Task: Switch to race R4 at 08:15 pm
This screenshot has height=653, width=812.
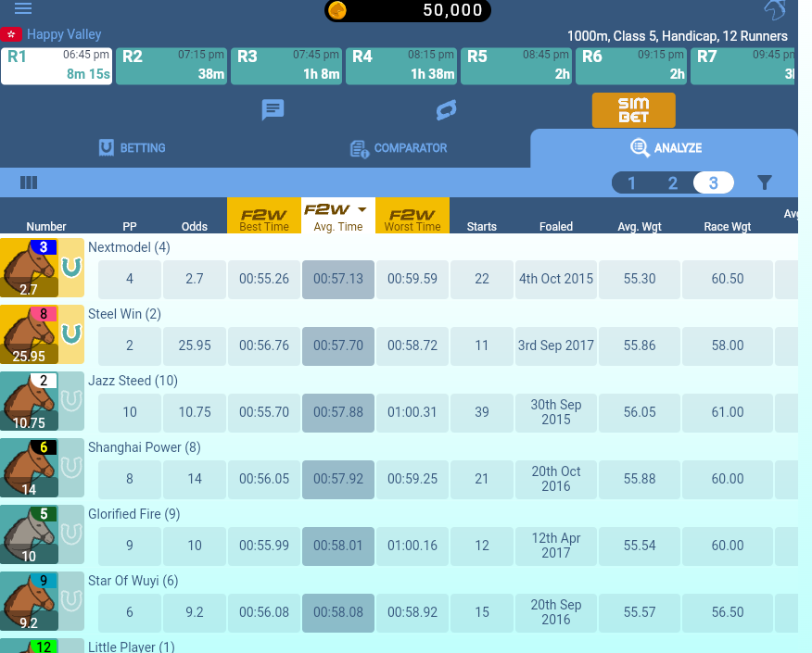Action: coord(401,66)
